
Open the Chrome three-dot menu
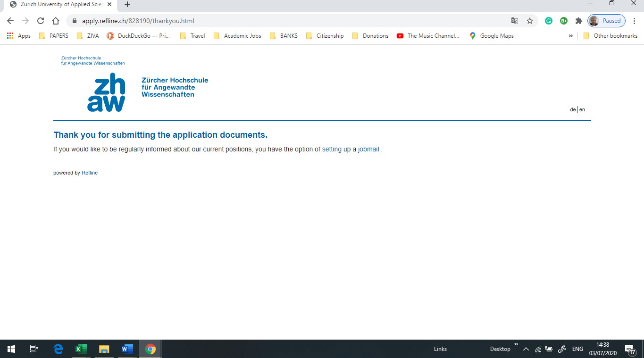[x=635, y=21]
